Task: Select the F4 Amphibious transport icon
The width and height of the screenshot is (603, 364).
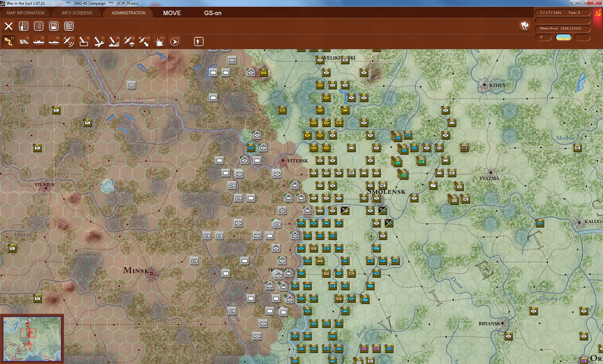Action: [x=54, y=41]
